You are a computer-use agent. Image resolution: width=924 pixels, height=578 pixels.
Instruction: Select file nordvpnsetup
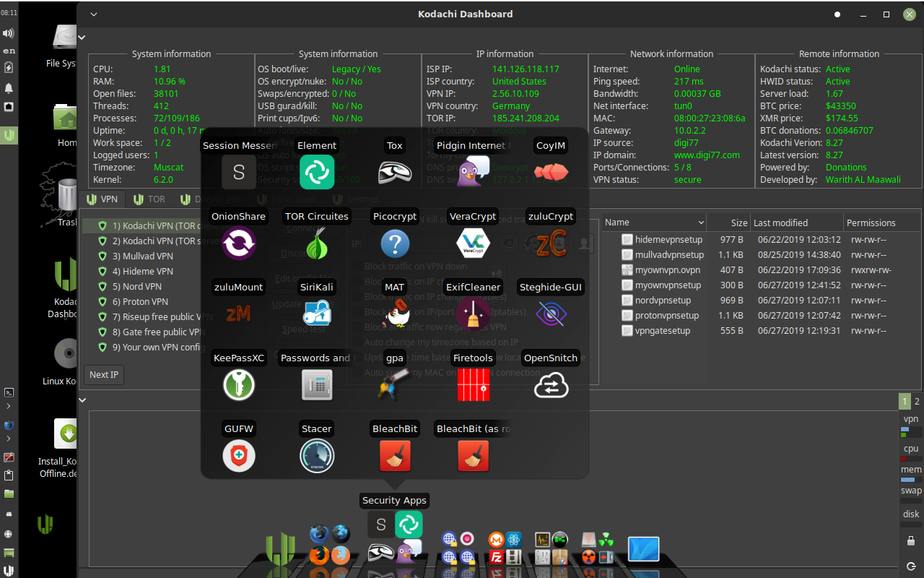(x=663, y=301)
